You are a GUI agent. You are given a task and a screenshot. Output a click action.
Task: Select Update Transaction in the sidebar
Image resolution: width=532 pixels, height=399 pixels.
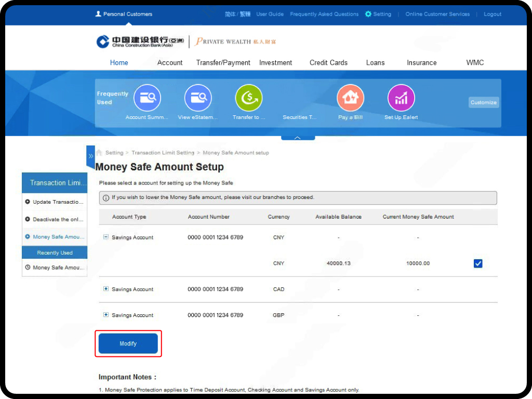tap(55, 202)
